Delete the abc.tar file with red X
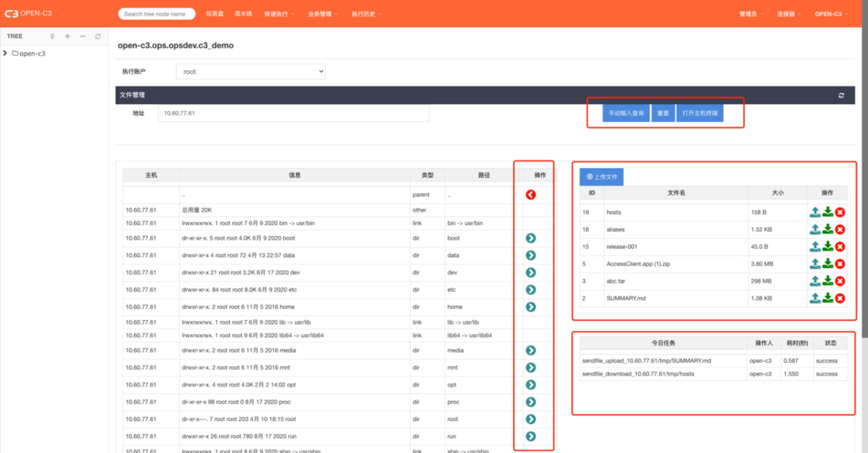The width and height of the screenshot is (868, 453). 840,281
